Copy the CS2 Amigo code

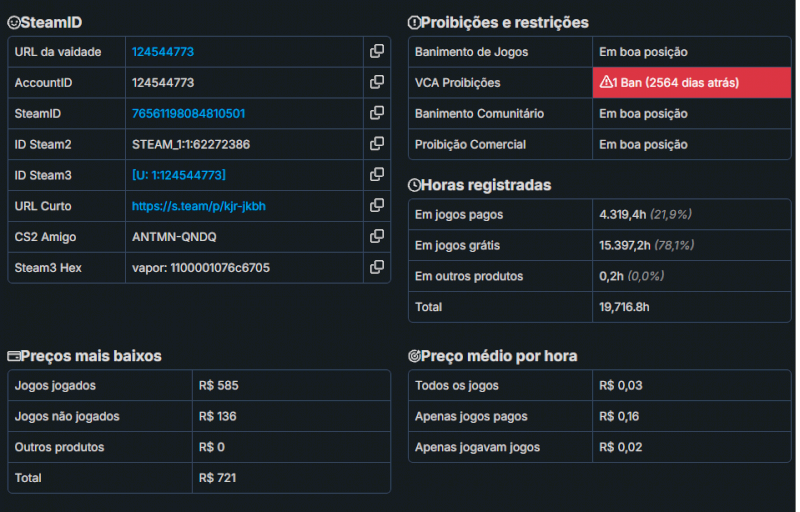(377, 237)
